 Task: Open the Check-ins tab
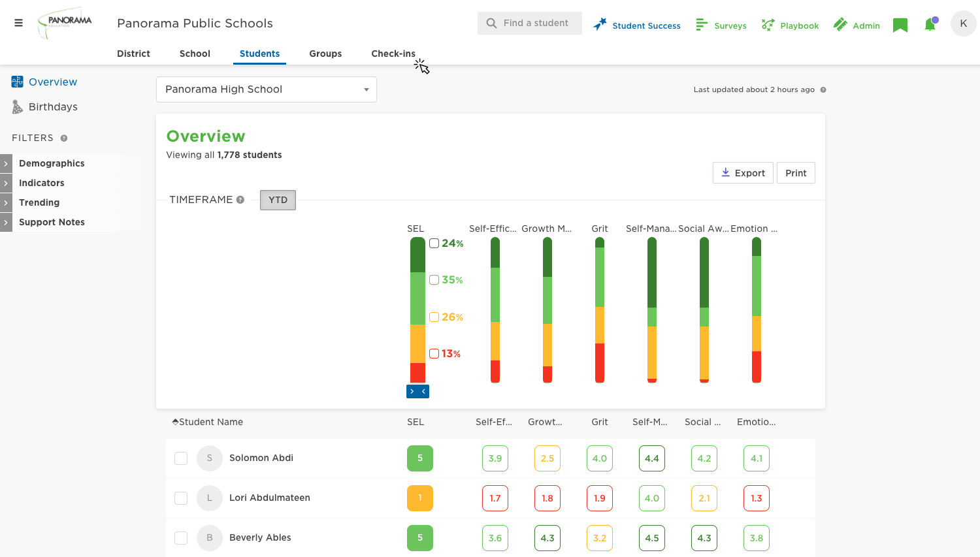click(393, 54)
